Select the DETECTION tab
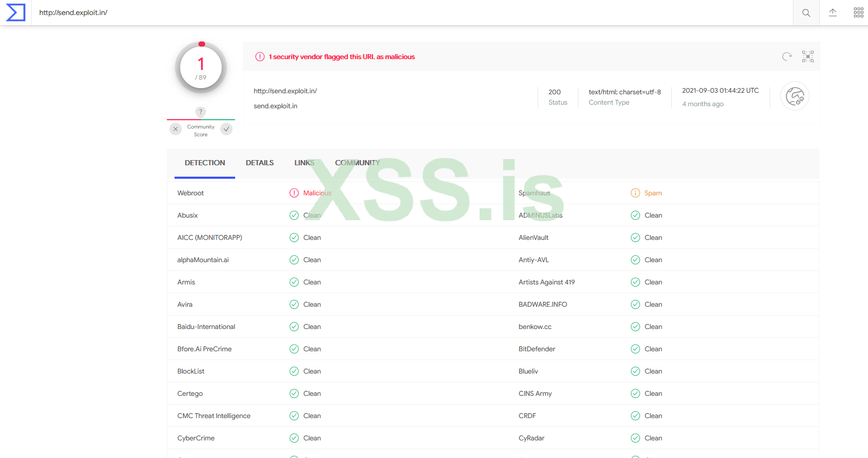 tap(205, 163)
